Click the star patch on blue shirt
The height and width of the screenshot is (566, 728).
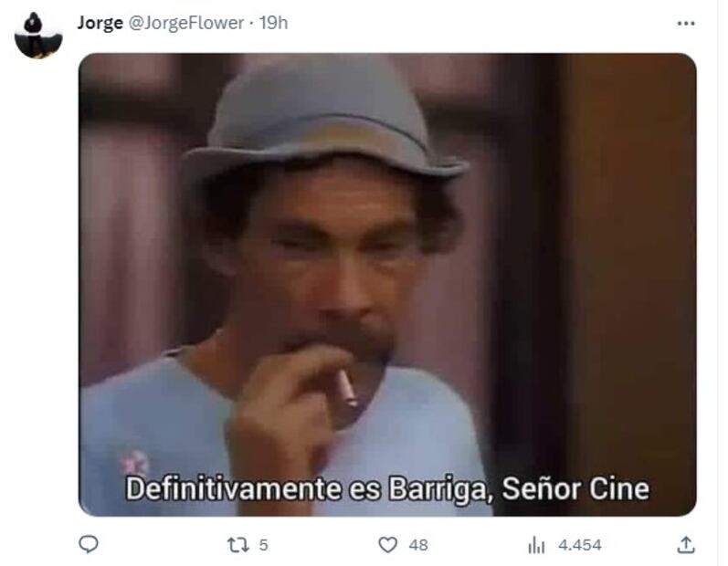tap(135, 463)
